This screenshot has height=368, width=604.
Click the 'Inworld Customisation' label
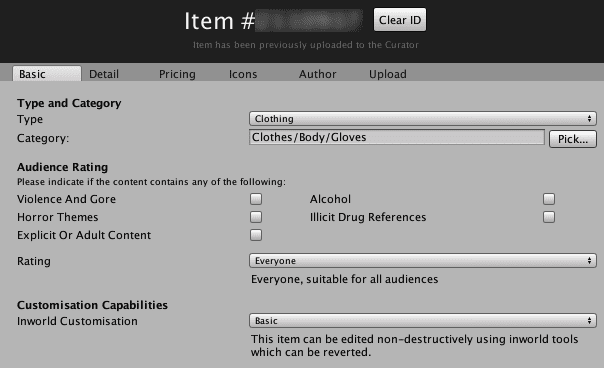tap(77, 321)
